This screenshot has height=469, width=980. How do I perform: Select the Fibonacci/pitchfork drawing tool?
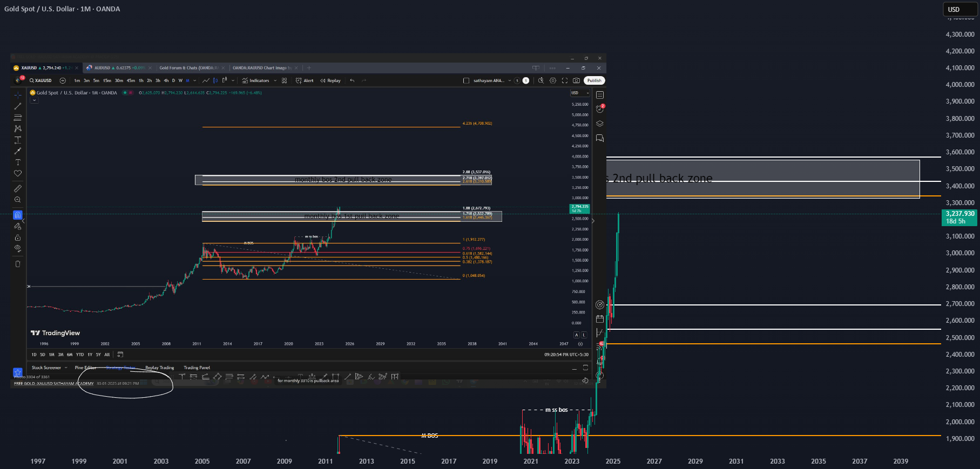click(18, 117)
